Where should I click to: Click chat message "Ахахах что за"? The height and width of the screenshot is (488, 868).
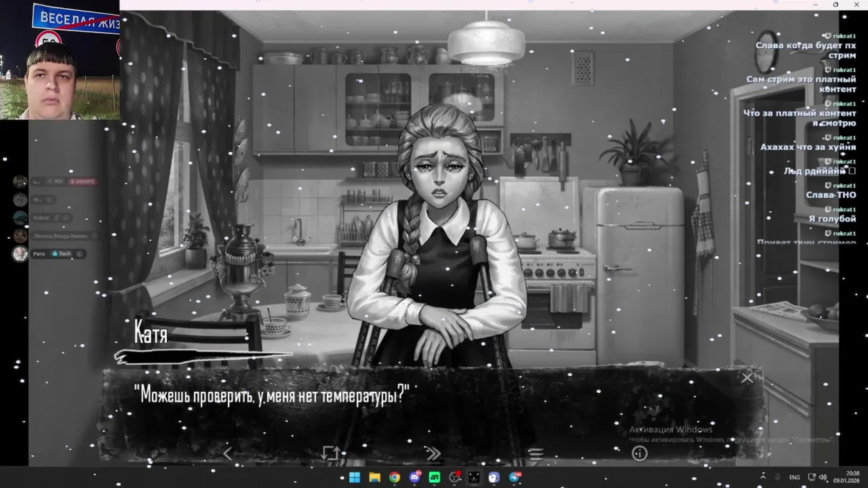coord(808,147)
